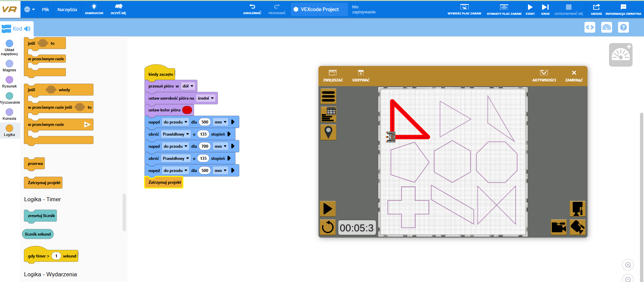The width and height of the screenshot is (644, 282).
Task: Switch to the top-down camera icon
Action: tap(577, 209)
